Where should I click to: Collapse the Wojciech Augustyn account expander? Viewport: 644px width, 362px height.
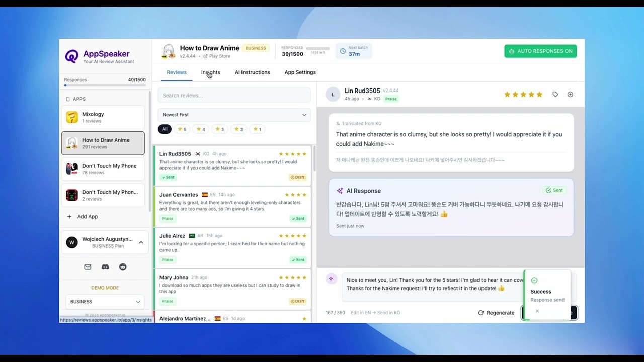(141, 242)
